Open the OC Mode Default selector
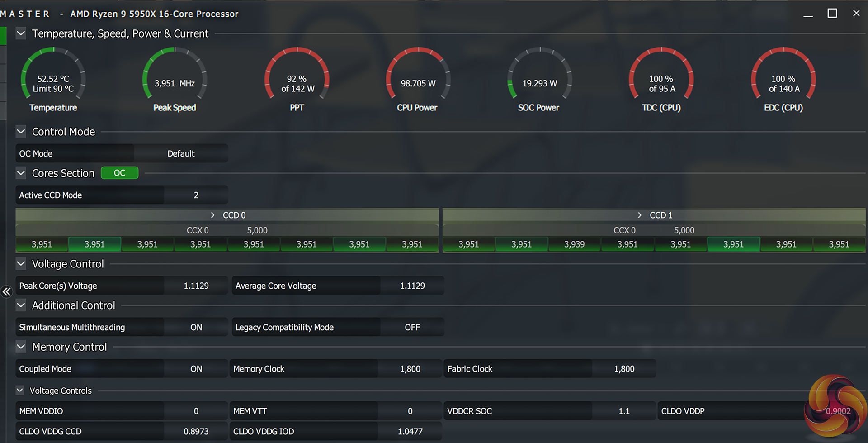The height and width of the screenshot is (443, 868). (181, 153)
